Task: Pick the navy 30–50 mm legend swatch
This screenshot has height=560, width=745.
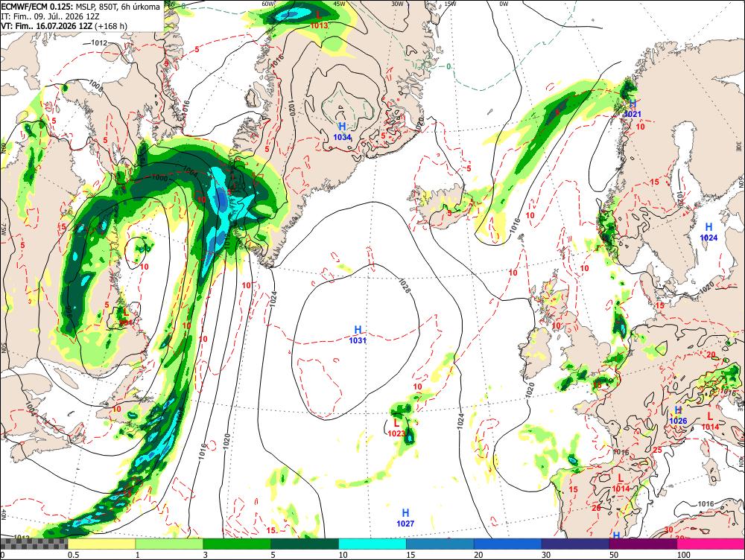Action: pos(575,544)
